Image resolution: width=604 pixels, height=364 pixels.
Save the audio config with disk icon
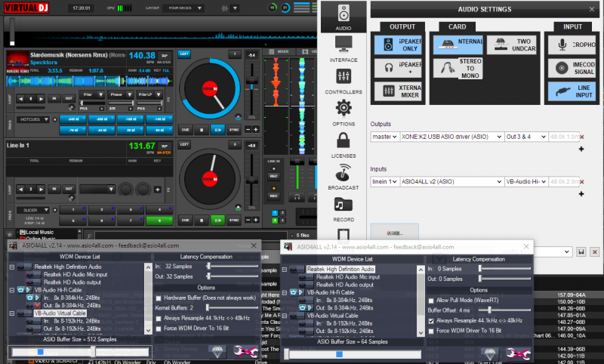click(581, 252)
